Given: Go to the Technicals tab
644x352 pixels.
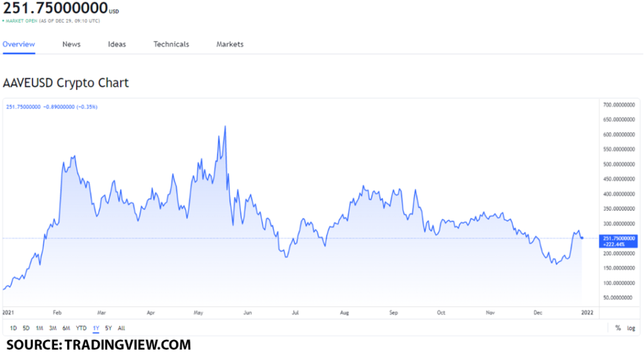Looking at the screenshot, I should [171, 45].
